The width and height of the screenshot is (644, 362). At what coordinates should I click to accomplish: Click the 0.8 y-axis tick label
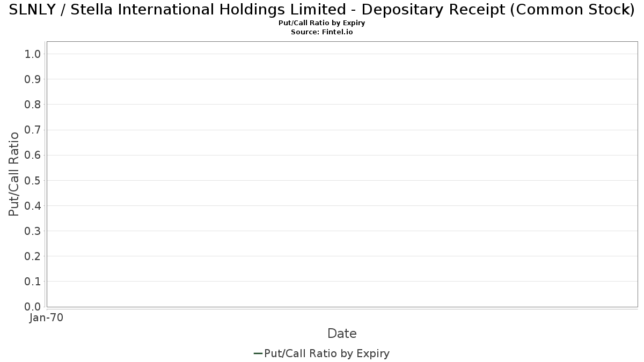33,105
